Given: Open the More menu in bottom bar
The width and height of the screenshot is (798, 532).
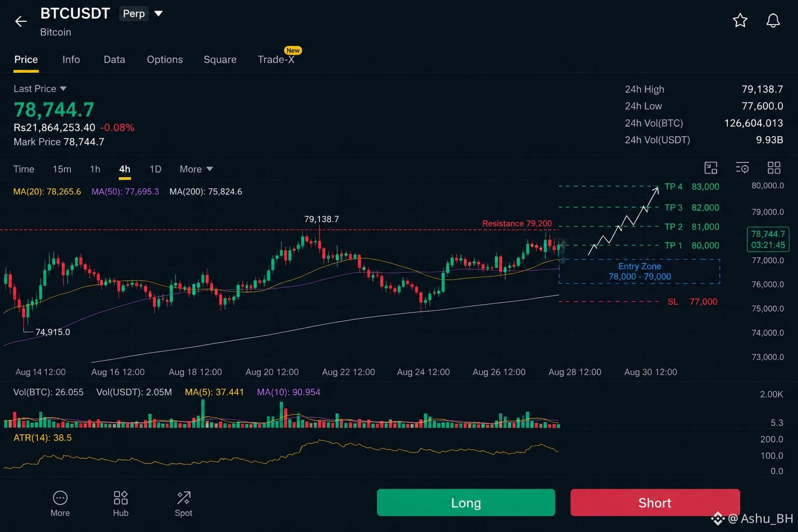Looking at the screenshot, I should coord(60,504).
